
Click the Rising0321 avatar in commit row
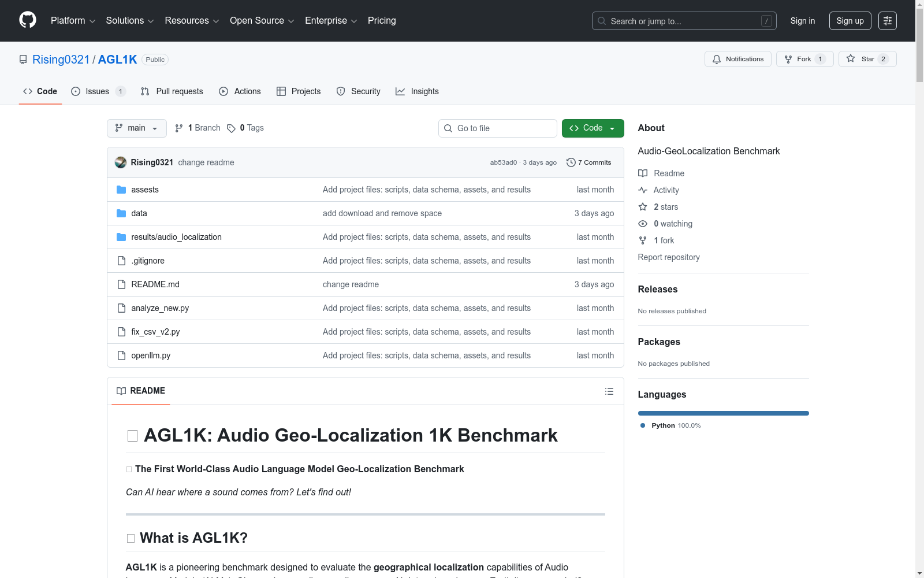[121, 162]
